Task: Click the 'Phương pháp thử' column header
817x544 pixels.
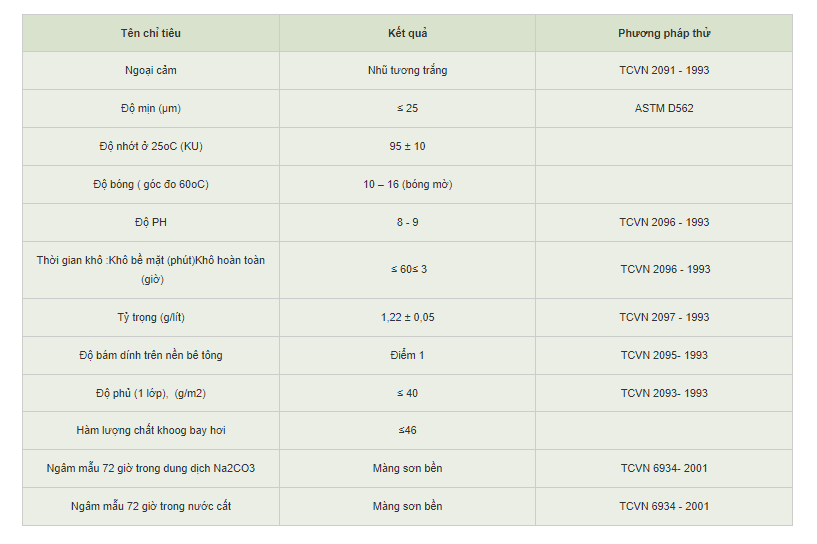Action: [x=664, y=33]
